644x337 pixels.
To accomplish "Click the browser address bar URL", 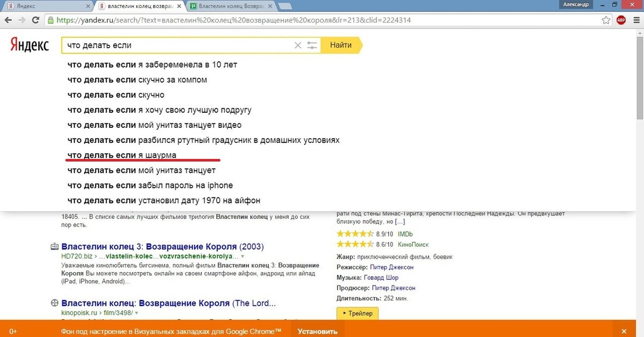I will tap(233, 20).
